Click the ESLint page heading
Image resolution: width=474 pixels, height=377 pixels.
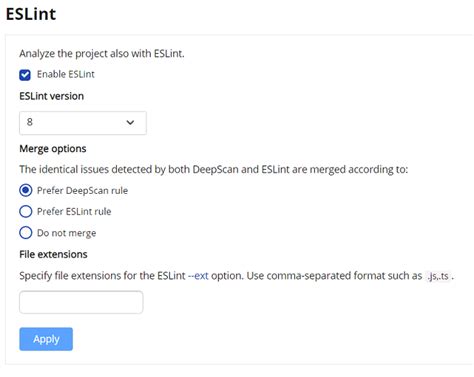[31, 14]
